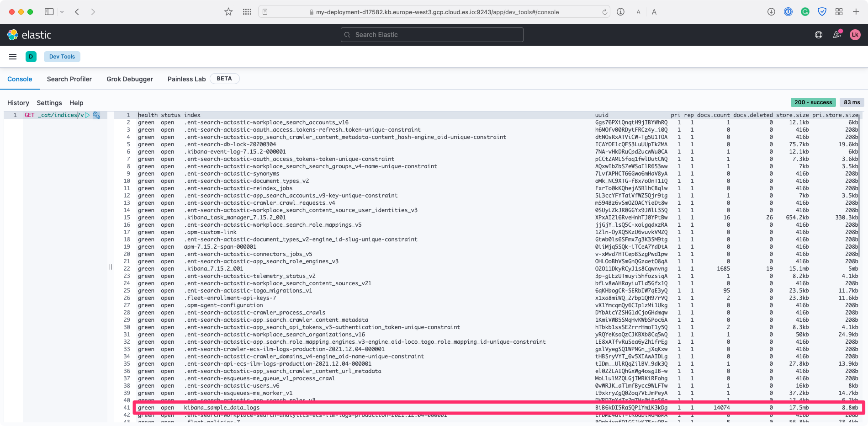The width and height of the screenshot is (868, 426).
Task: Reload the page in the browser
Action: coord(605,12)
